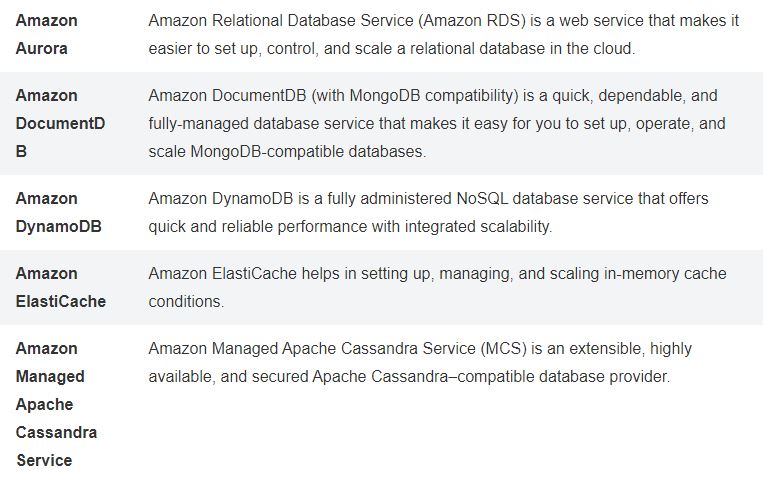
Task: Click the ElastiCache in-memory cache description
Action: [437, 288]
